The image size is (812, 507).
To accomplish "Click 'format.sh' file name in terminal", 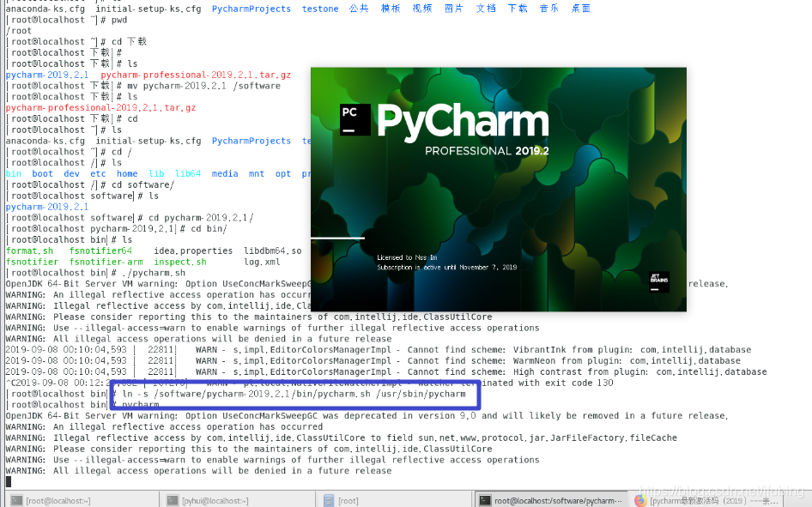I will tap(29, 250).
